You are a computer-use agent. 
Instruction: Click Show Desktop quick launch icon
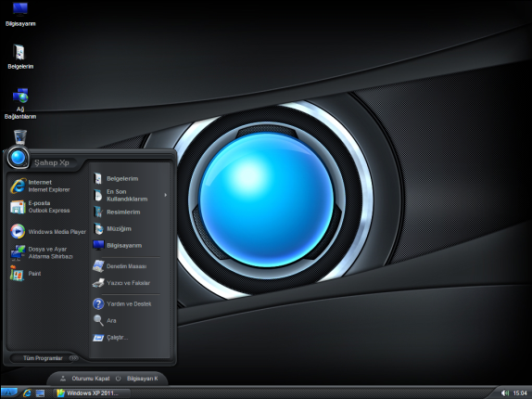click(x=40, y=393)
